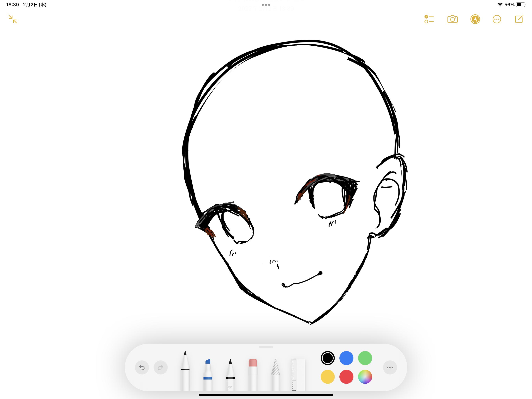Open the rainbow color picker wheel
This screenshot has height=399, width=532.
[365, 377]
